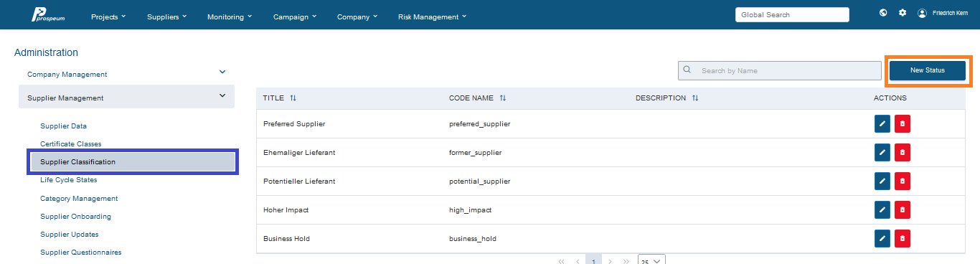Open the Suppliers menu
Screen dimensions: 980x264
[x=167, y=16]
